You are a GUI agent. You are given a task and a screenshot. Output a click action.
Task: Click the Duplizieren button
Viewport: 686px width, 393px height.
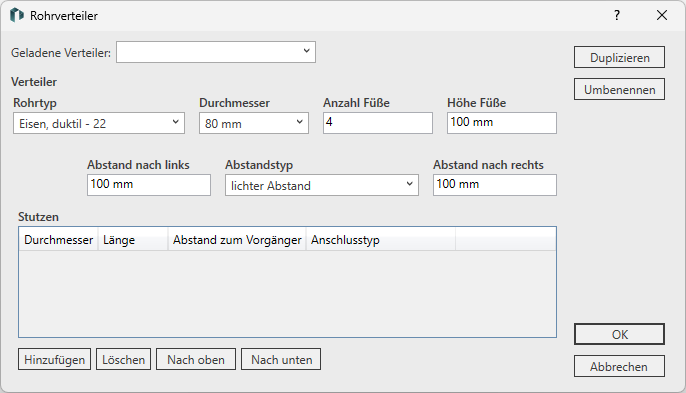pyautogui.click(x=620, y=57)
